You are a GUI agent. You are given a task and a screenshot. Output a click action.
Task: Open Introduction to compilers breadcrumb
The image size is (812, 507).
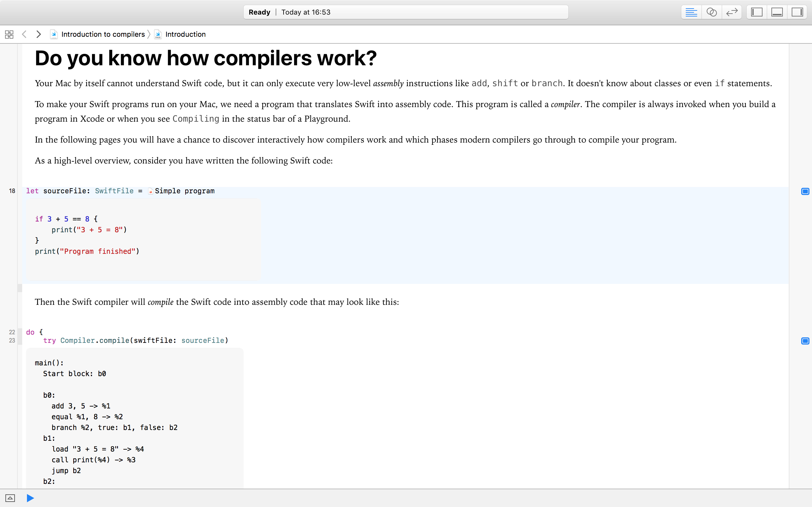tap(103, 34)
